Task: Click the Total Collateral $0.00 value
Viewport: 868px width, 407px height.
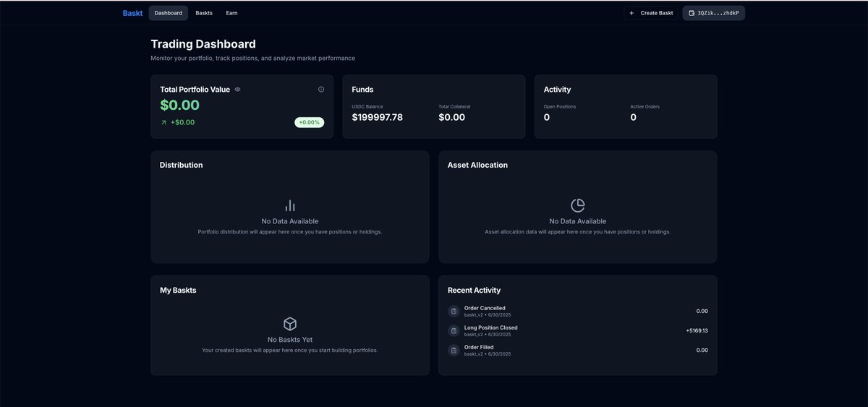Action: click(452, 117)
